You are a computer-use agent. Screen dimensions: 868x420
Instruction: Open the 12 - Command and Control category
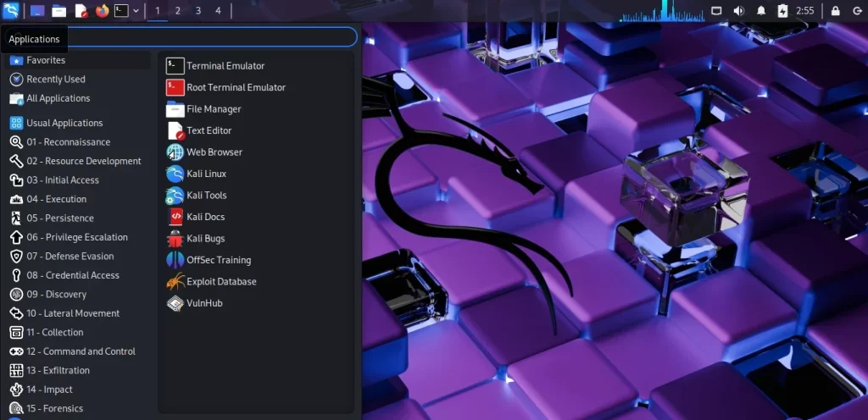tap(78, 351)
